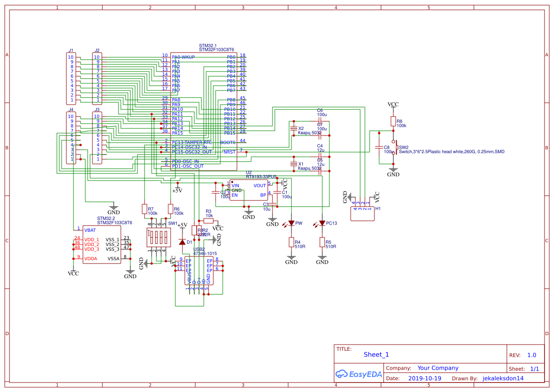Select the RT9193-33PU5 voltage regulator U2
This screenshot has height=392, width=554.
click(x=249, y=190)
